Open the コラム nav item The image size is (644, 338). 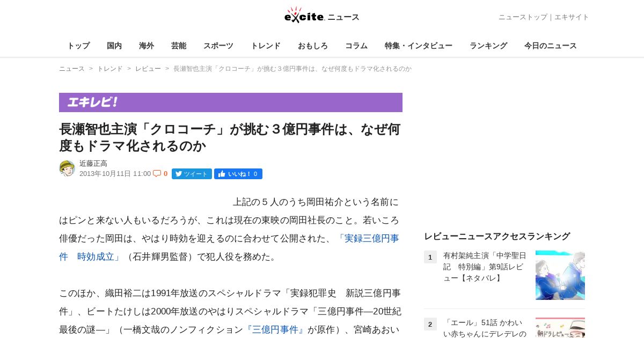(356, 46)
